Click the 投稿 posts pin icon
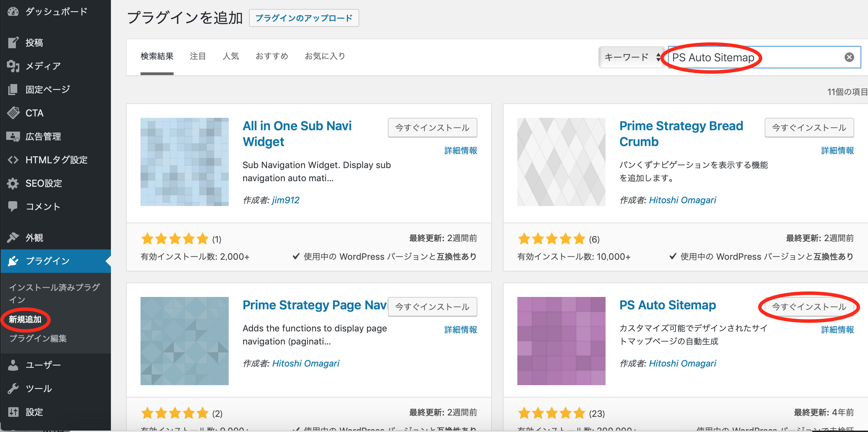 [13, 43]
